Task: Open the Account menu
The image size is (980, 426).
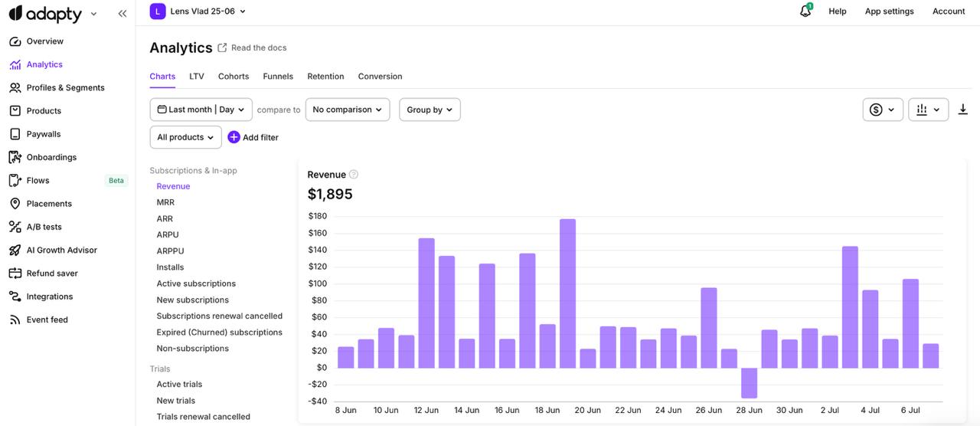Action: pyautogui.click(x=949, y=11)
